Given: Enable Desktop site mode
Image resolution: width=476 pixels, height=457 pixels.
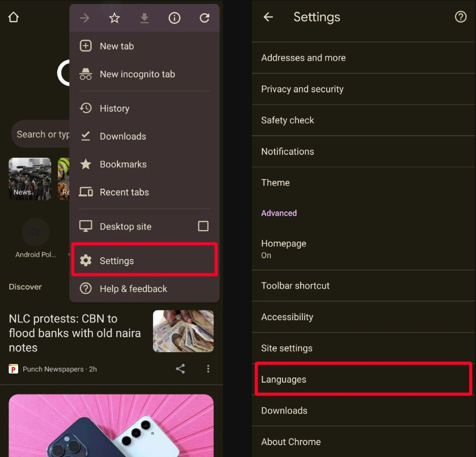Looking at the screenshot, I should tap(125, 227).
